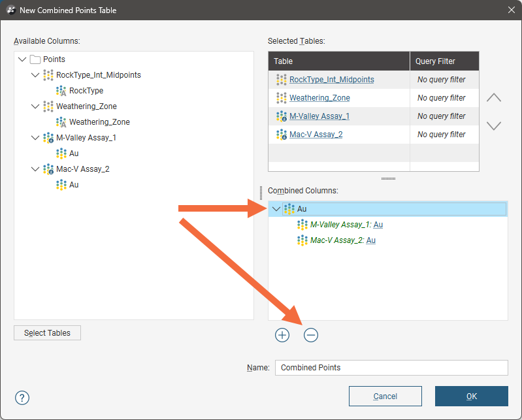Click the Au column icon under M-Valley Assay_1 in Available Columns
Image resolution: width=522 pixels, height=420 pixels.
coord(61,153)
